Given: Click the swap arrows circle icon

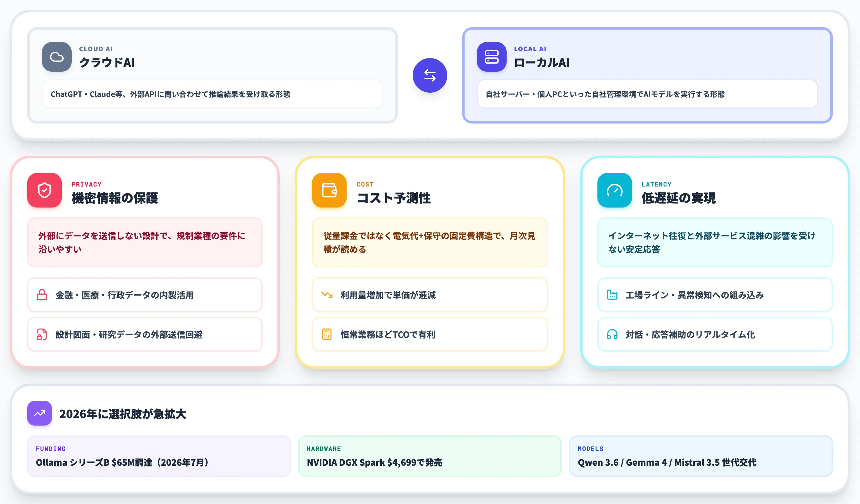Looking at the screenshot, I should 430,75.
